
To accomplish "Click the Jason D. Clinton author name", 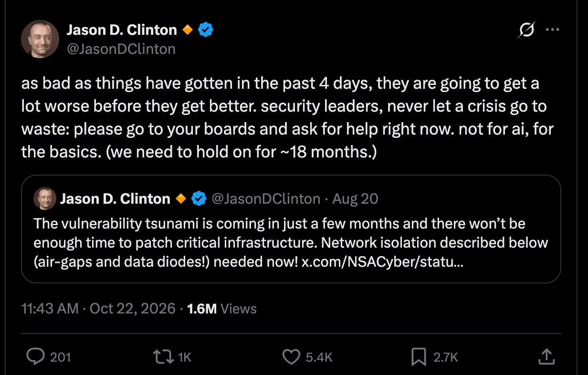I will (x=122, y=30).
